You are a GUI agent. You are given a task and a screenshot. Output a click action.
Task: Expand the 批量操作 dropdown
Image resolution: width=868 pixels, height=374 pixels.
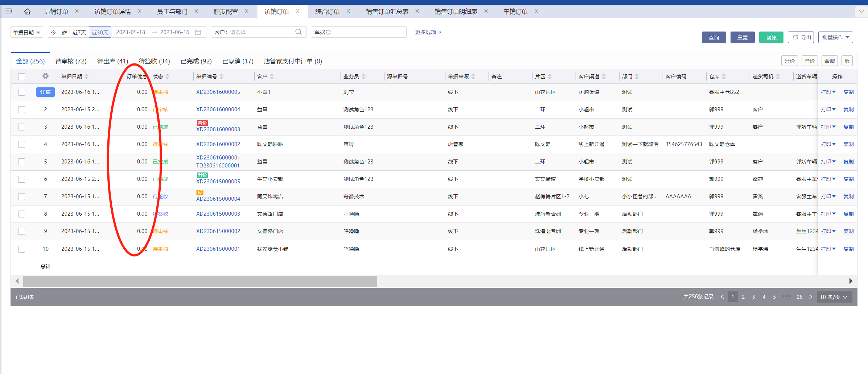(835, 37)
